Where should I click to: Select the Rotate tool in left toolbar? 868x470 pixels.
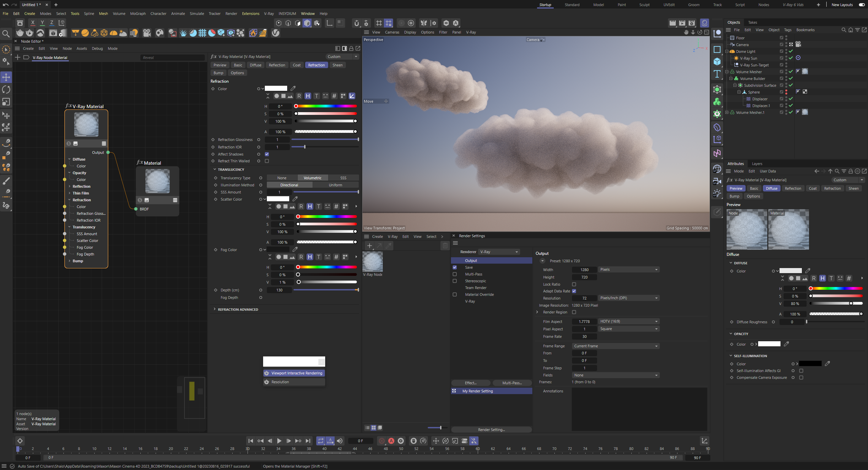6,89
